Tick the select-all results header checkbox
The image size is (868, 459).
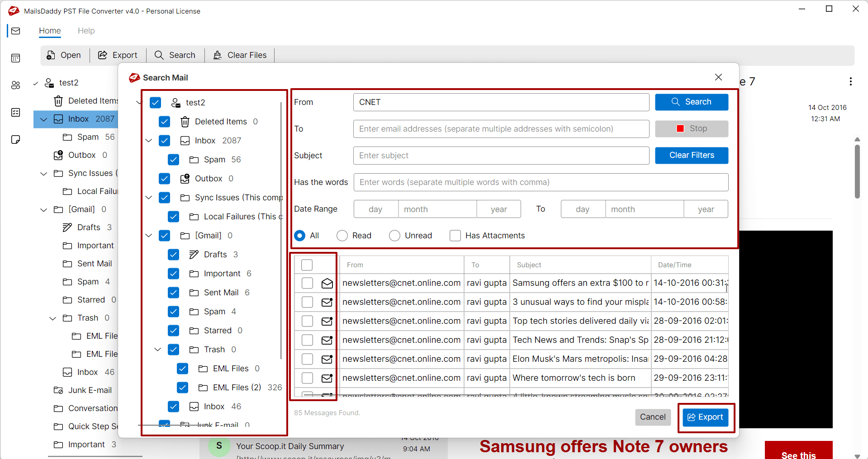tap(307, 265)
